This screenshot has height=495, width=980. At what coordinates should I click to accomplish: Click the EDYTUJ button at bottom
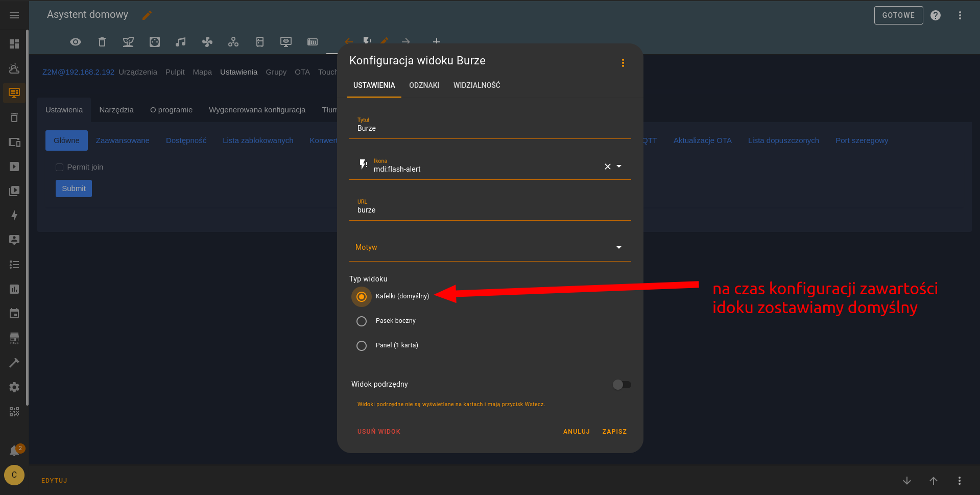click(x=54, y=481)
